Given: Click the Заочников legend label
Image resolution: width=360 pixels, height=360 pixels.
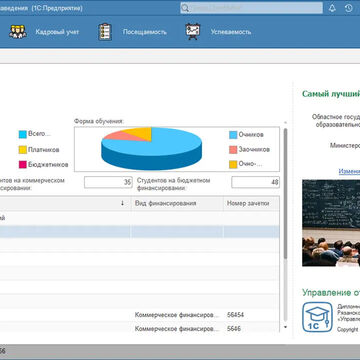Looking at the screenshot, I should [x=254, y=150].
